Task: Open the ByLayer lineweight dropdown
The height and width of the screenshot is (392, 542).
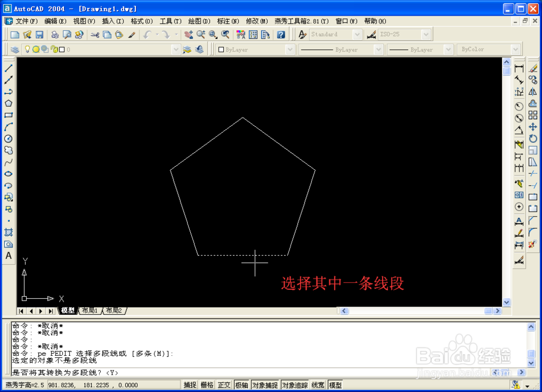Action: 448,50
